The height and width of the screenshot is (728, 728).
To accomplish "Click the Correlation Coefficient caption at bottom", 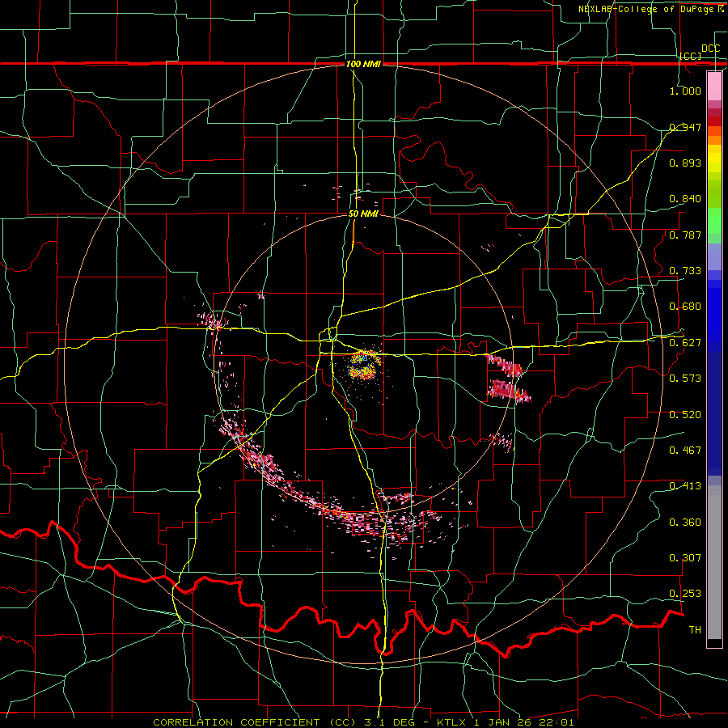I will pos(363,722).
